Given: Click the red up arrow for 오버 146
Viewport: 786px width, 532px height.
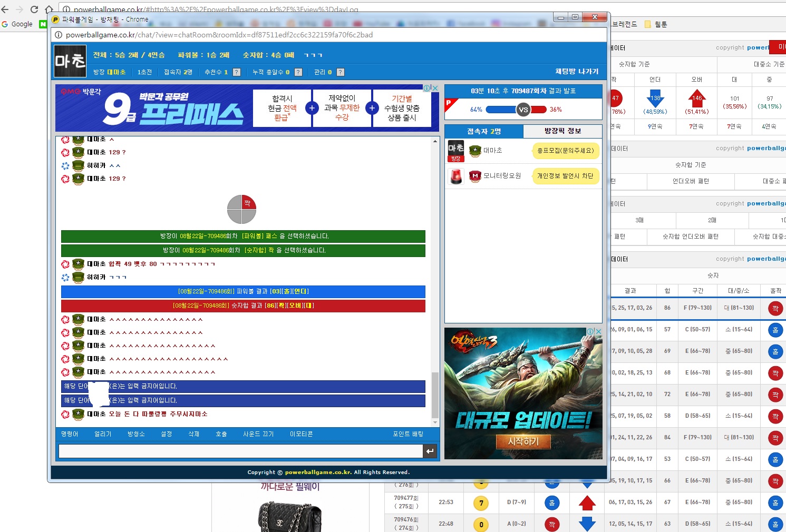Looking at the screenshot, I should pos(697,98).
